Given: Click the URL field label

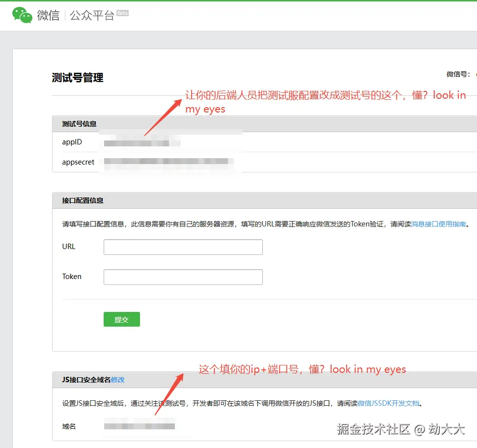Looking at the screenshot, I should coord(69,247).
